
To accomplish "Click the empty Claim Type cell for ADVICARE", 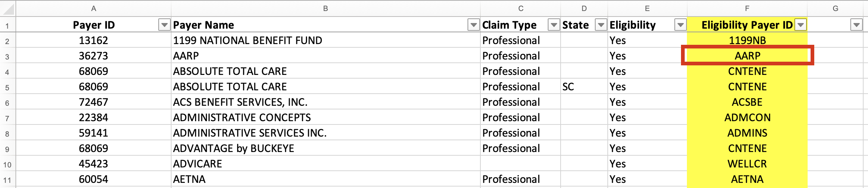I will (x=520, y=164).
